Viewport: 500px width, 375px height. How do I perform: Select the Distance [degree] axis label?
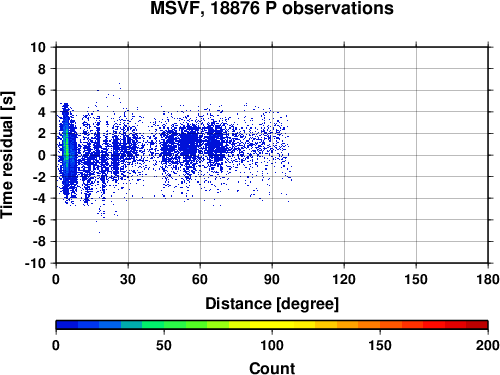point(272,304)
